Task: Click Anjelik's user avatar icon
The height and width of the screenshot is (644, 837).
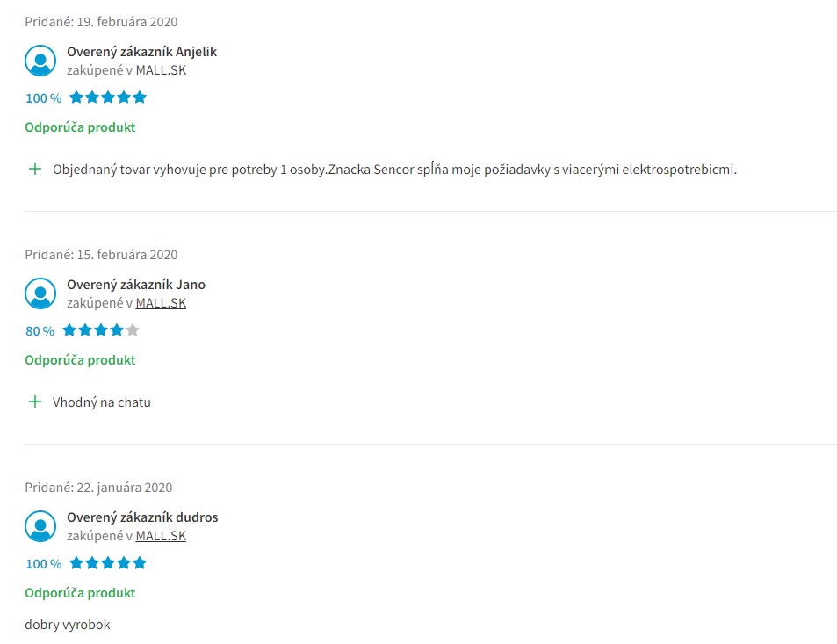Action: click(x=40, y=61)
